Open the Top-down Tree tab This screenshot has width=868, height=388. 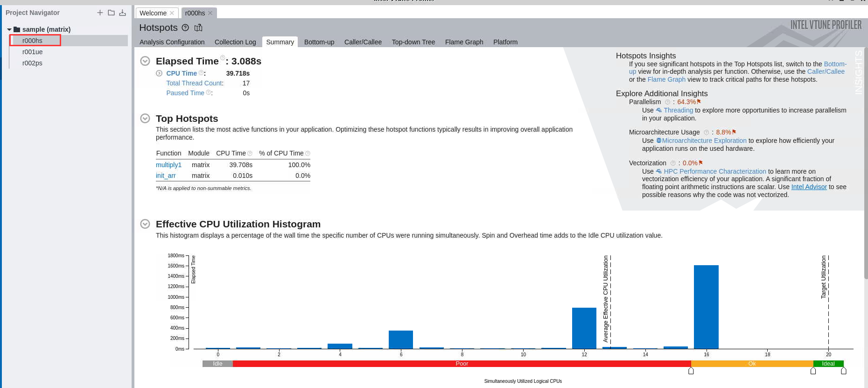click(x=413, y=42)
